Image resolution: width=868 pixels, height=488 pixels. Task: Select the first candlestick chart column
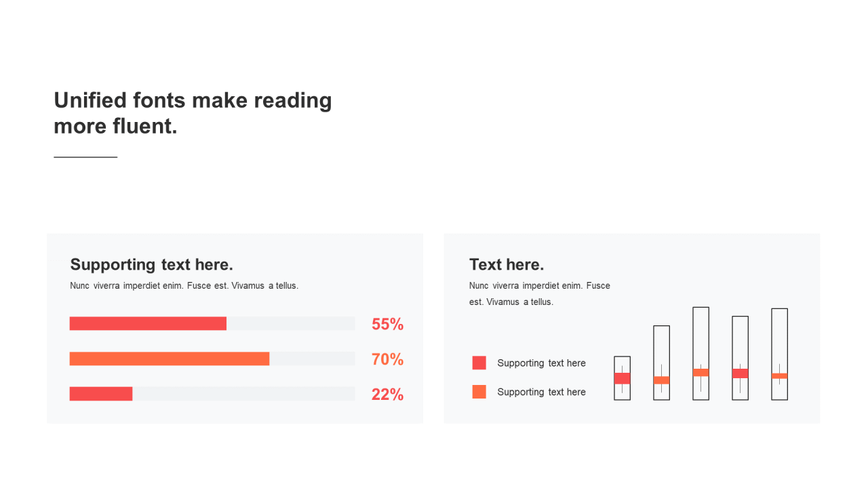click(623, 378)
